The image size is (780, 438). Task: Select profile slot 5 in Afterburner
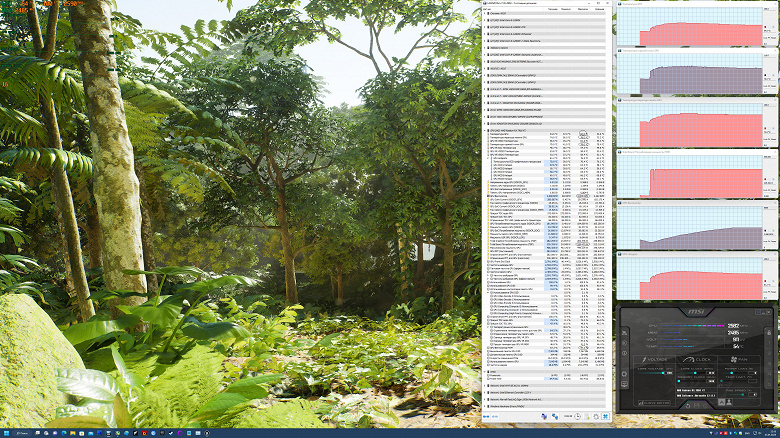coord(769,384)
